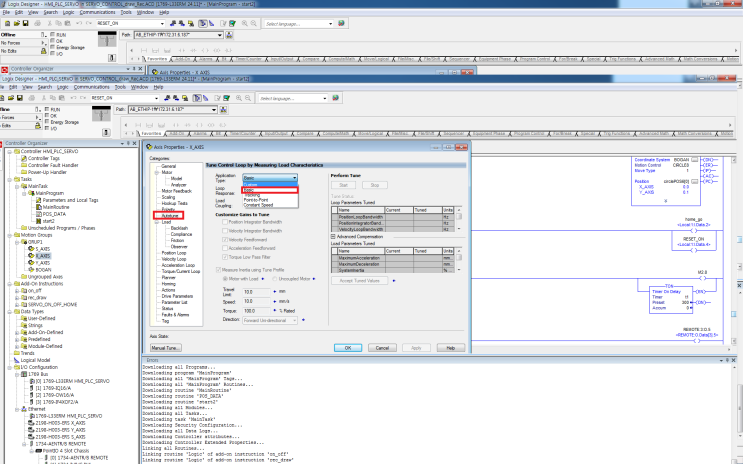The height and width of the screenshot is (464, 743).
Task: Click controller faceplate button below key switch graphic
Action: 106,133
